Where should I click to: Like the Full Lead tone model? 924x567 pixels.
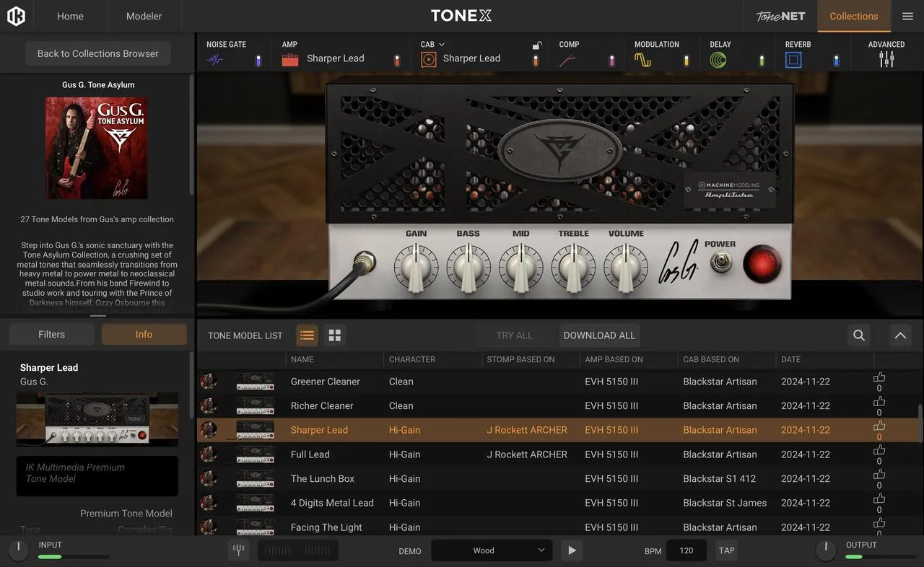[x=879, y=450]
